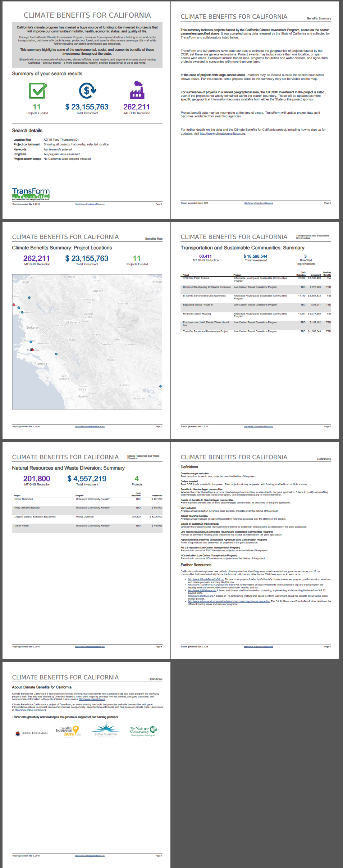This screenshot has width=343, height=868.
Task: Click the footer website link on Page 1
Action: pos(90,204)
